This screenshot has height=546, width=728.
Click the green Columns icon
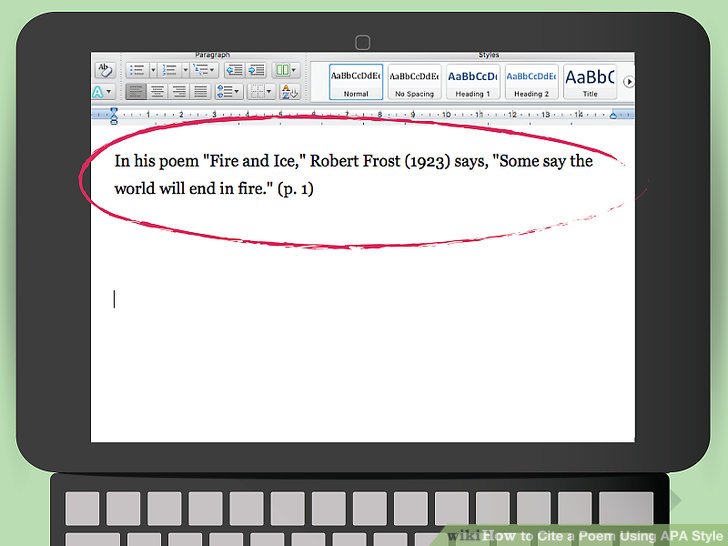point(282,70)
